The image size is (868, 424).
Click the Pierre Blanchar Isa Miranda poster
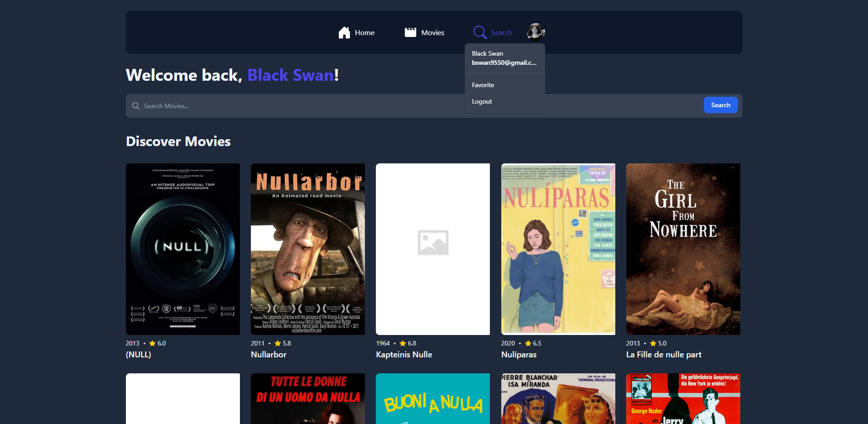point(558,399)
